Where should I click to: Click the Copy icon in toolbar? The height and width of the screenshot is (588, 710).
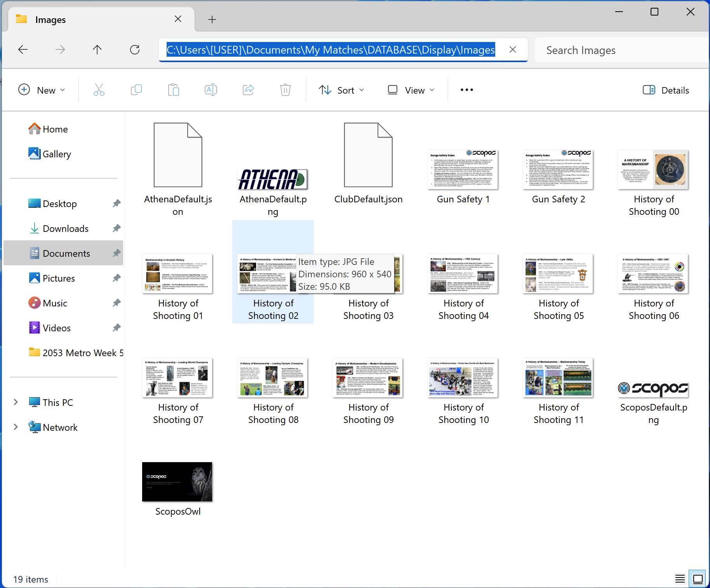tap(136, 90)
